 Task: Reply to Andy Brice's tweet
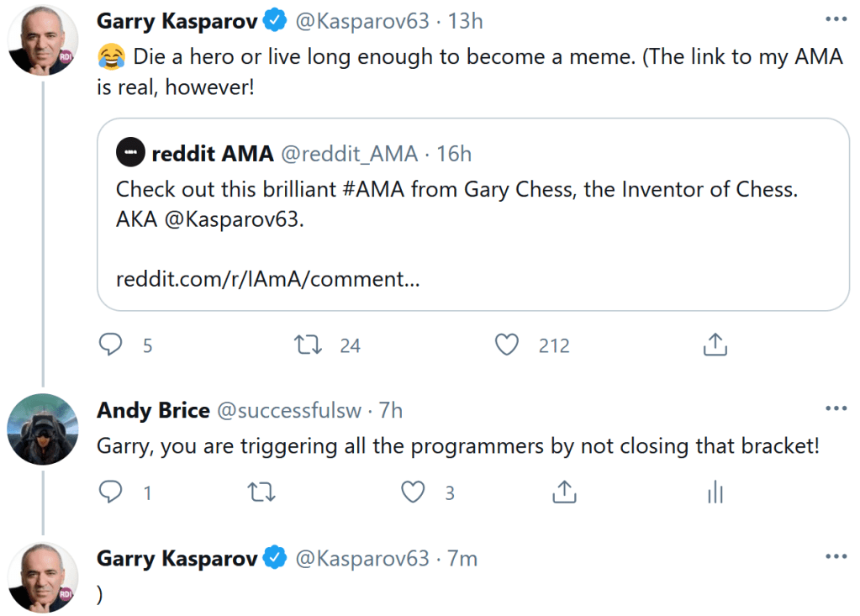(x=111, y=492)
